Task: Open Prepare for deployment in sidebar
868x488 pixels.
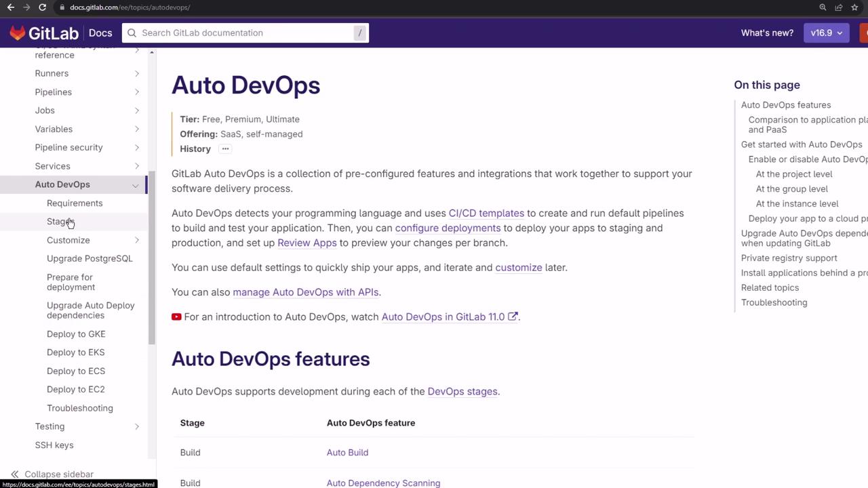Action: coord(71,282)
